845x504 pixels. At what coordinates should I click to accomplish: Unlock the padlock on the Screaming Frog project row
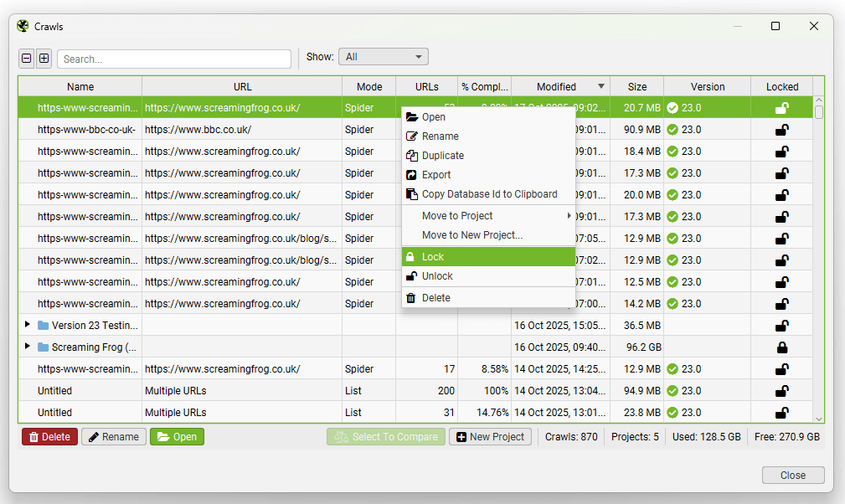(x=782, y=347)
